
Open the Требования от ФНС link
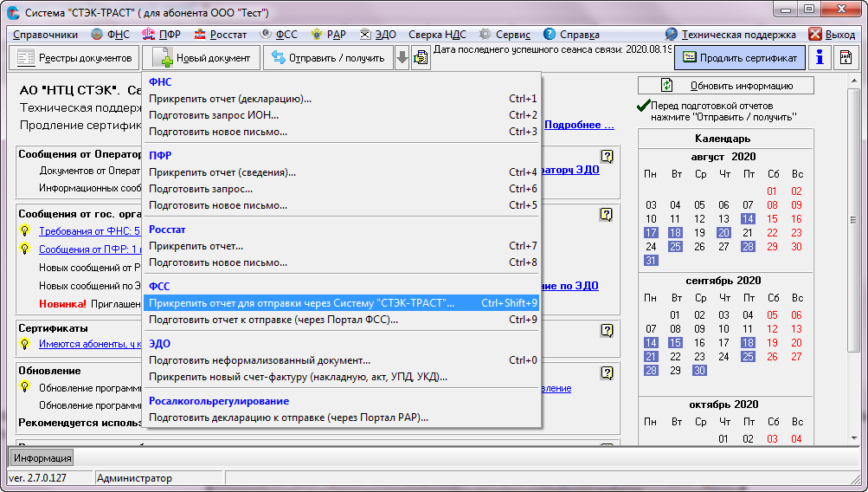[x=90, y=231]
